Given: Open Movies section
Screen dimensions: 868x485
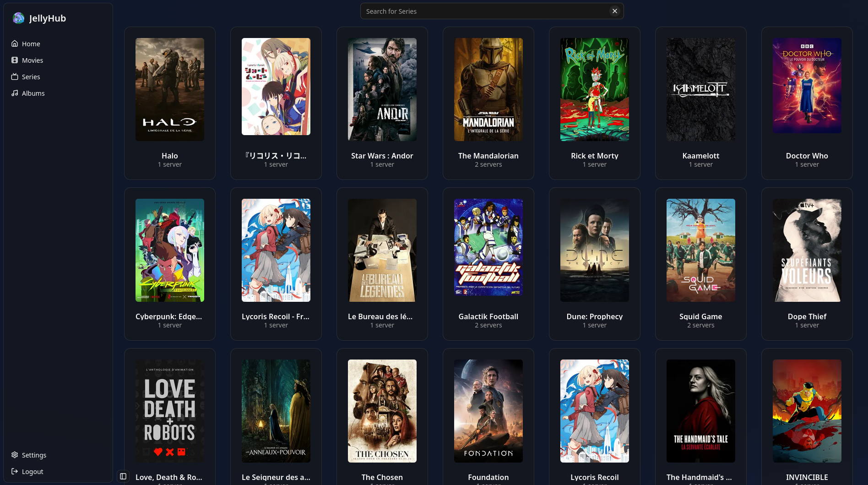Looking at the screenshot, I should 58,60.
